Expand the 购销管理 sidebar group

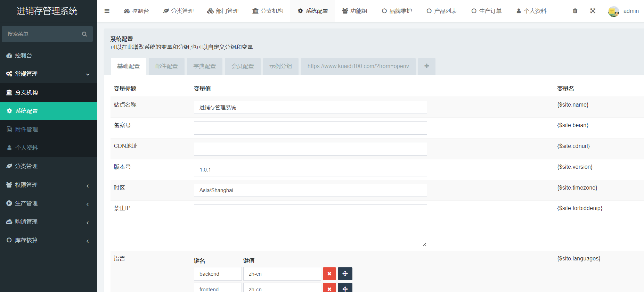click(x=88, y=223)
